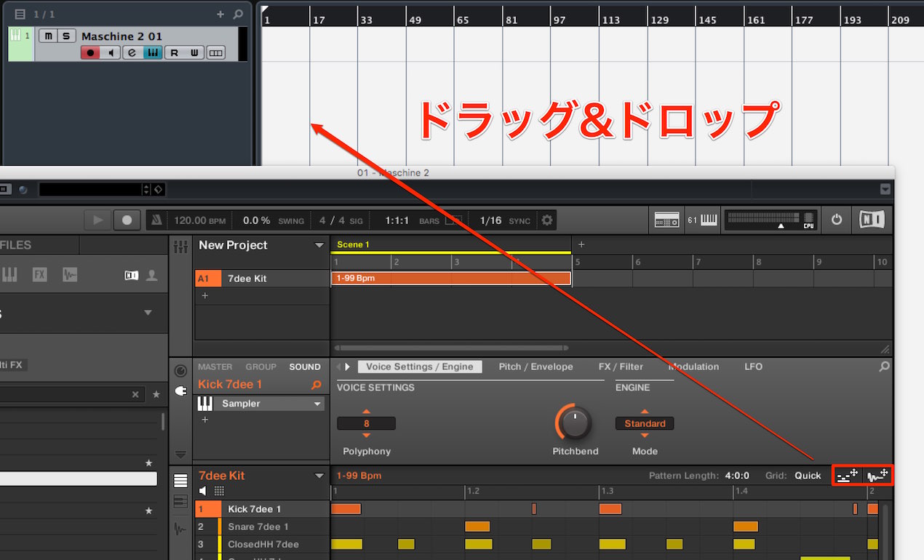This screenshot has width=924, height=560.
Task: Enable record on Maschine 2 01 track
Action: pos(90,52)
